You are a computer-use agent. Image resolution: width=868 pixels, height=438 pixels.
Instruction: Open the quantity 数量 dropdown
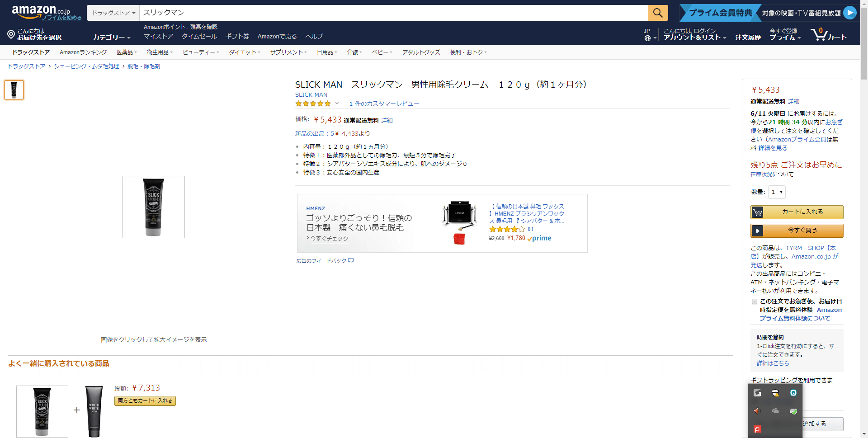point(777,192)
